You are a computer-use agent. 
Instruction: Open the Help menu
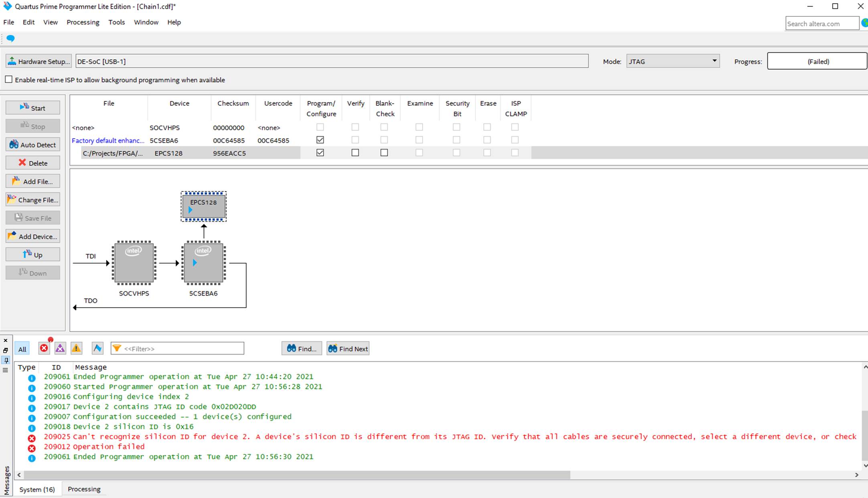(x=174, y=22)
